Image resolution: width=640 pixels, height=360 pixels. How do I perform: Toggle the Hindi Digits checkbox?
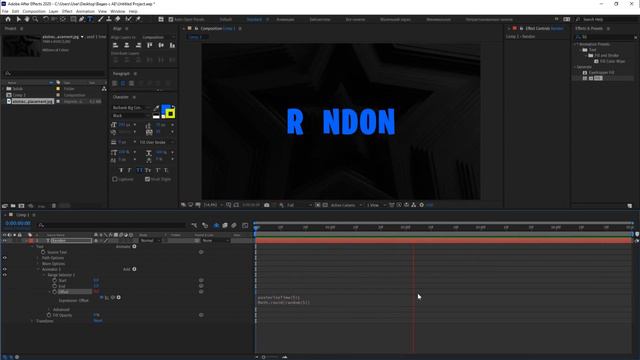[147, 179]
